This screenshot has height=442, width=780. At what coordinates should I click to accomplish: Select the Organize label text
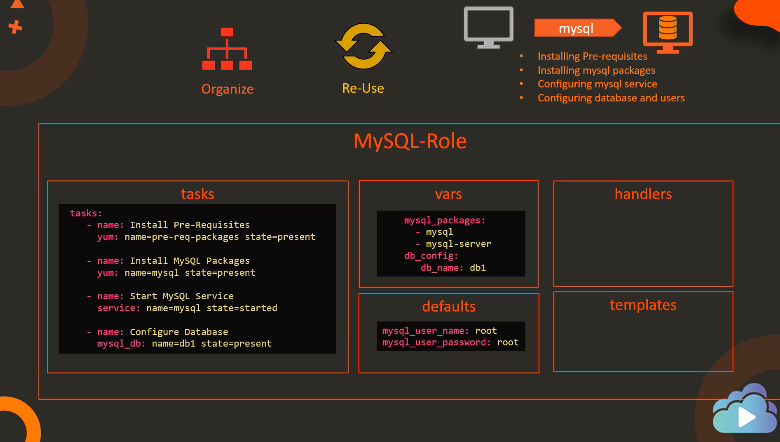tap(227, 89)
